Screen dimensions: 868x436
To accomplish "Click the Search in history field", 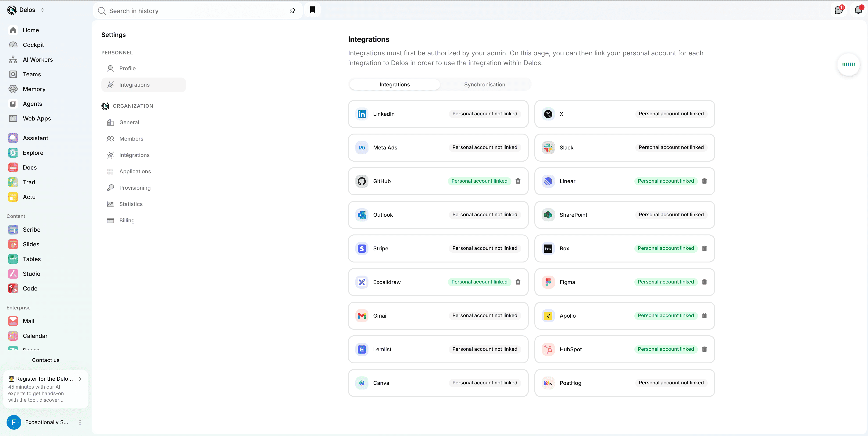I will (197, 11).
